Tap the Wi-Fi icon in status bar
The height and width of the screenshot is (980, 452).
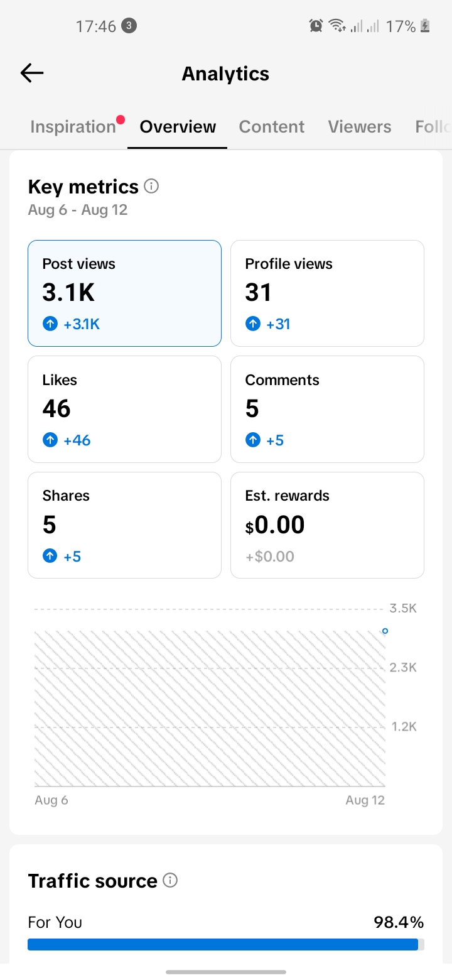pos(337,26)
